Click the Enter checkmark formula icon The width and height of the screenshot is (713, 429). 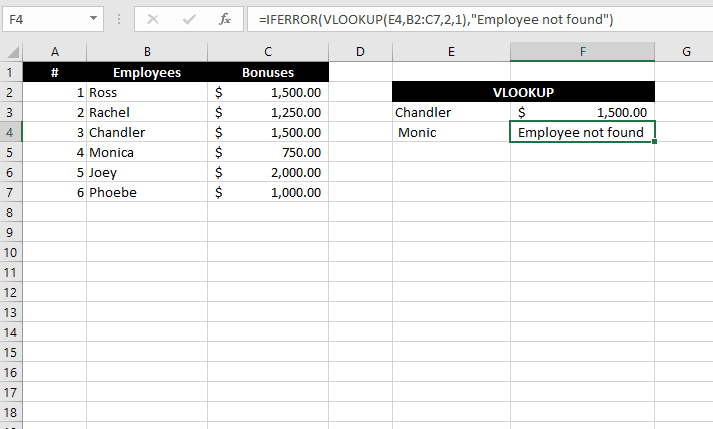189,20
